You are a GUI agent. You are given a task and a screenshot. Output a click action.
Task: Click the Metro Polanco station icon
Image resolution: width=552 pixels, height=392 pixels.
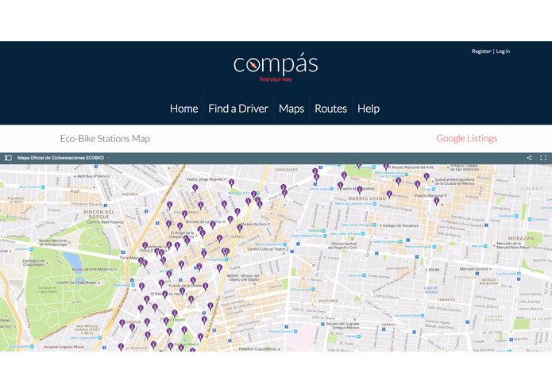[x=43, y=187]
